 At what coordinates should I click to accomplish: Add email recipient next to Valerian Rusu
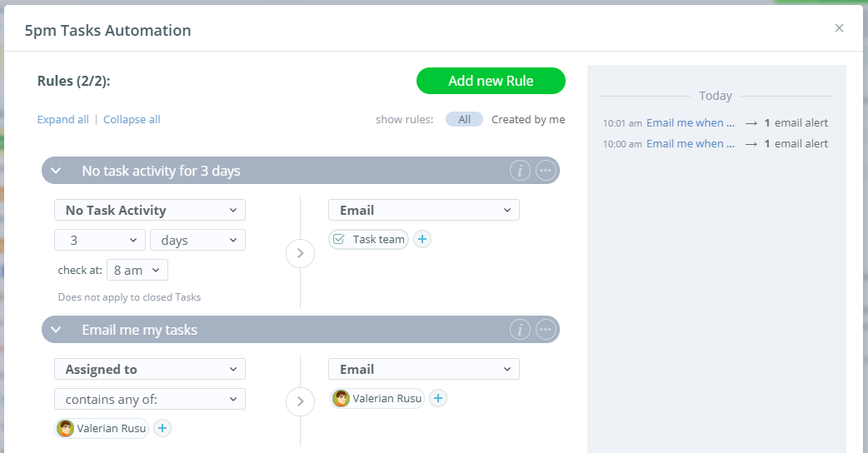(x=438, y=398)
